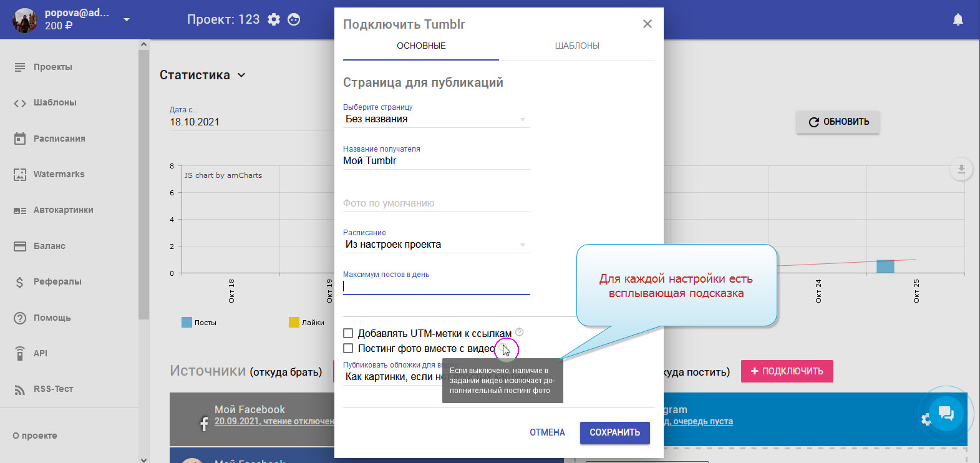The height and width of the screenshot is (463, 980).
Task: Toggle the yellow Лайки legend swatch
Action: tap(294, 323)
